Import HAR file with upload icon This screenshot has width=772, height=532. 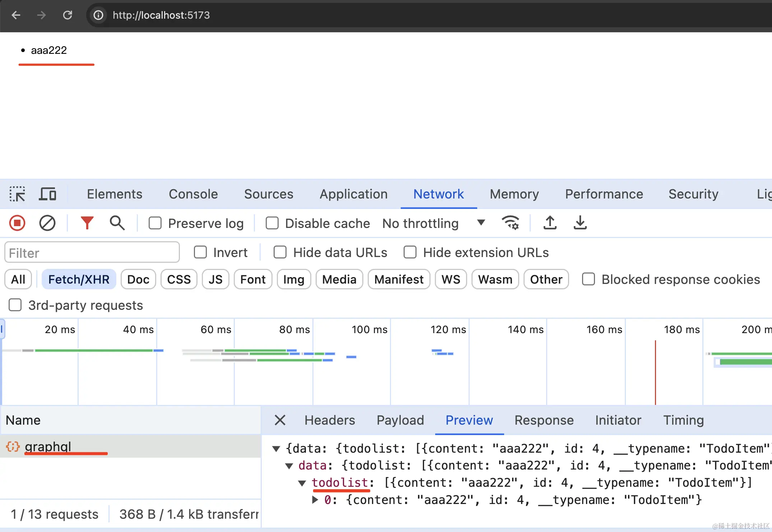(550, 223)
